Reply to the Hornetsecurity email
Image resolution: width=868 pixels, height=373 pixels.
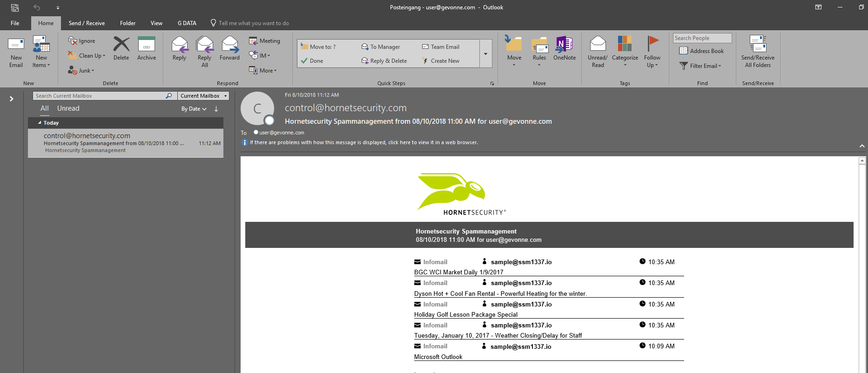(179, 49)
